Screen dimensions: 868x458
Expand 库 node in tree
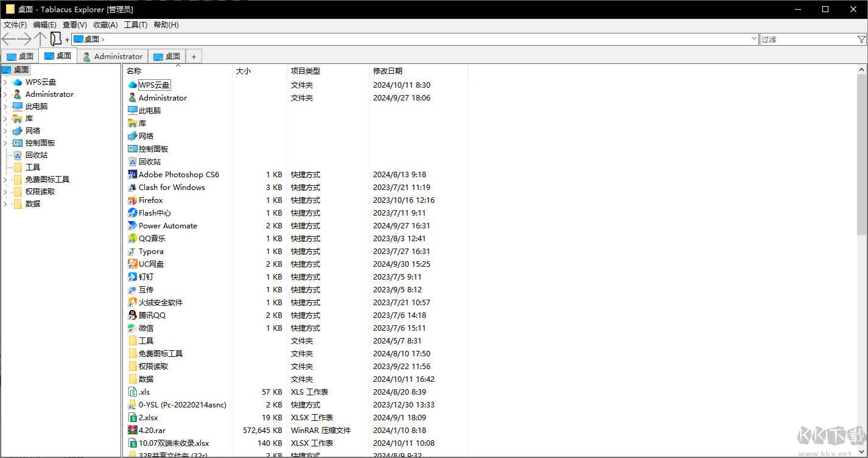point(5,119)
